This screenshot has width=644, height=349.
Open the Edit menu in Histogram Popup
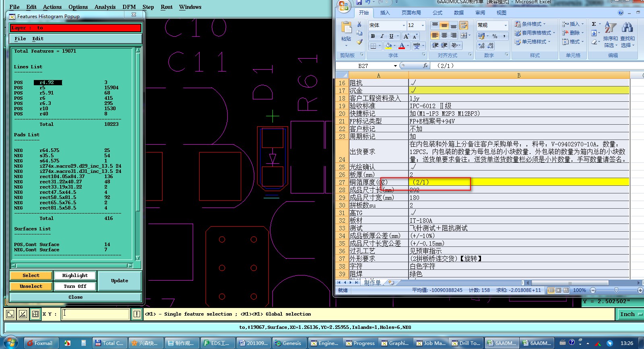point(38,39)
